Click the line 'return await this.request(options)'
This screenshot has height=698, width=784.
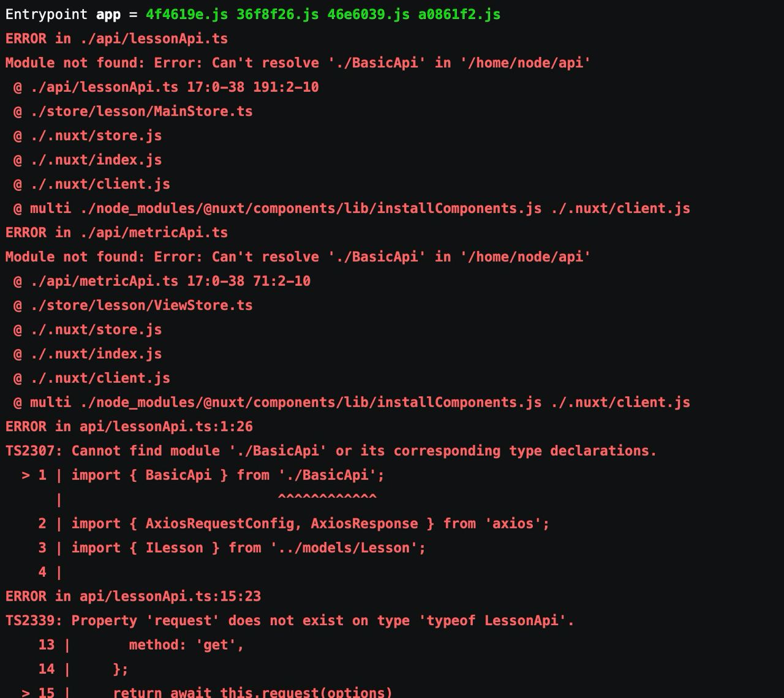[207, 692]
